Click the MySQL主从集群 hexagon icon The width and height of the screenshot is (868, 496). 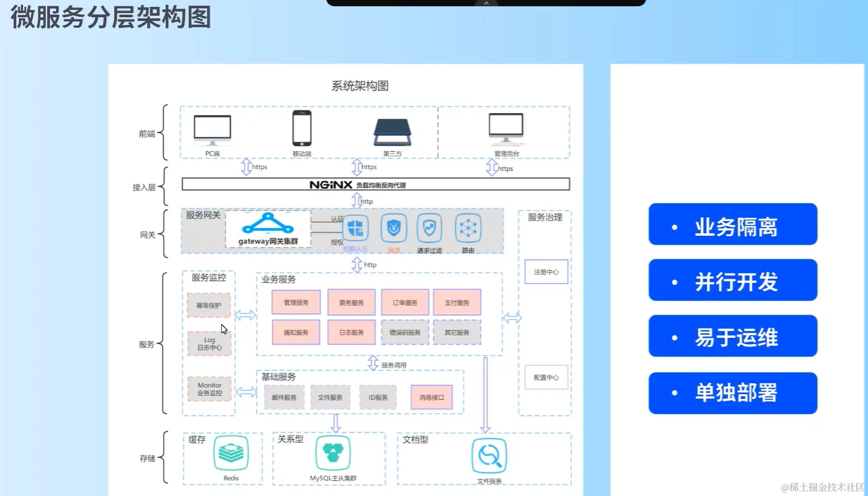coord(333,453)
